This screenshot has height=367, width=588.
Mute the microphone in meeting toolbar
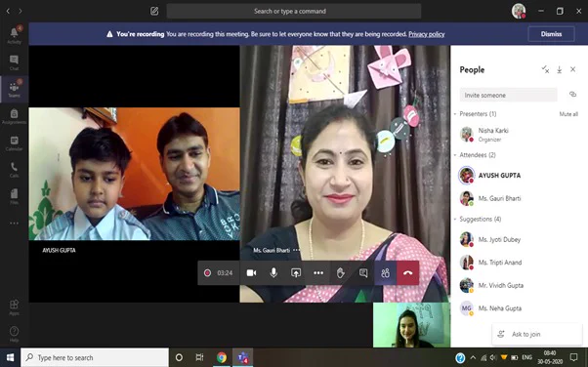point(273,273)
